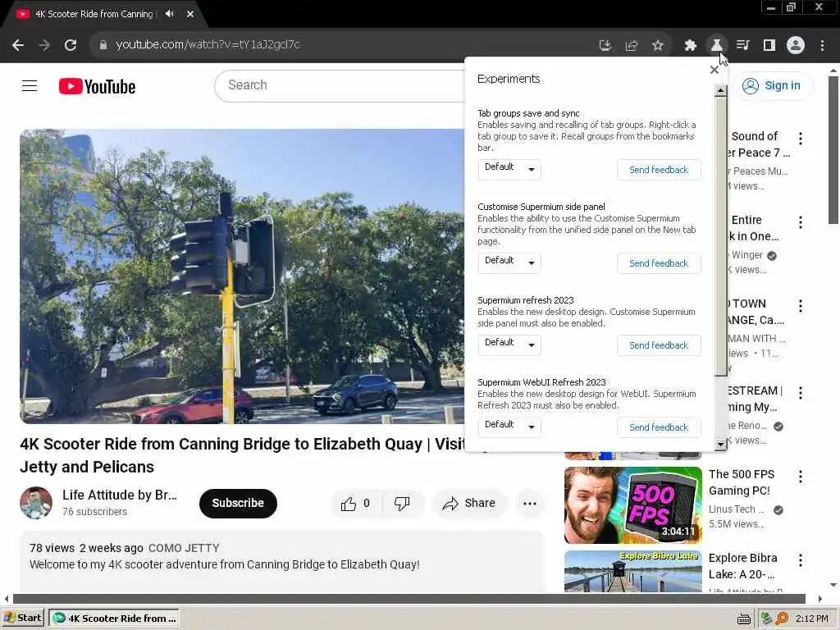This screenshot has width=840, height=630.
Task: Open options for The 500 FPS video
Action: 801,477
